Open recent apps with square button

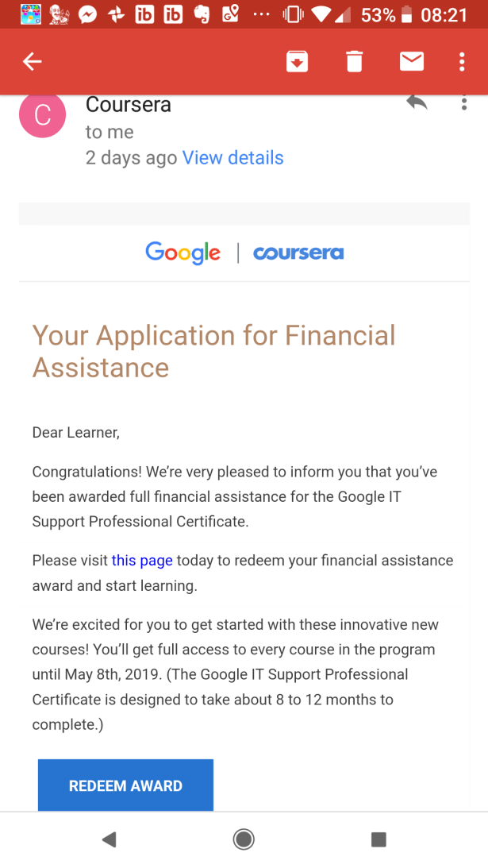(x=378, y=839)
